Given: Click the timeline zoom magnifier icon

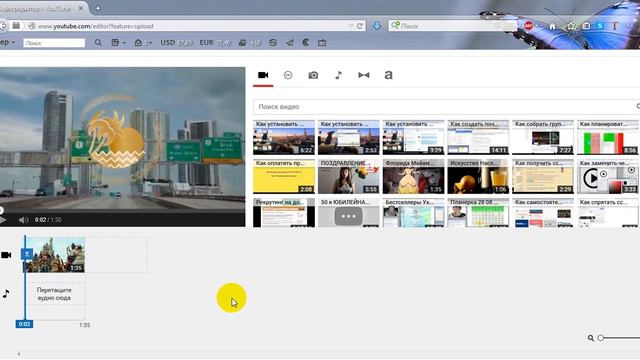Looking at the screenshot, I should pyautogui.click(x=590, y=338).
